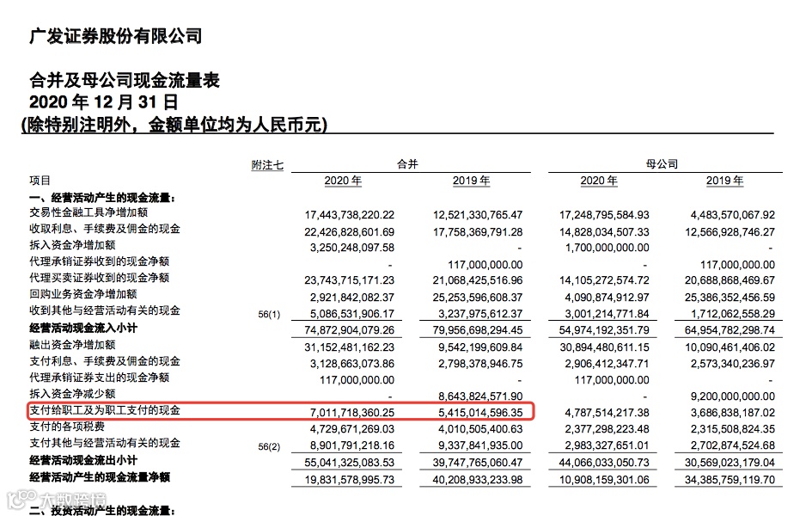This screenshot has width=812, height=516.
Task: Click value 17,443,738,220.22
Action: (x=350, y=215)
